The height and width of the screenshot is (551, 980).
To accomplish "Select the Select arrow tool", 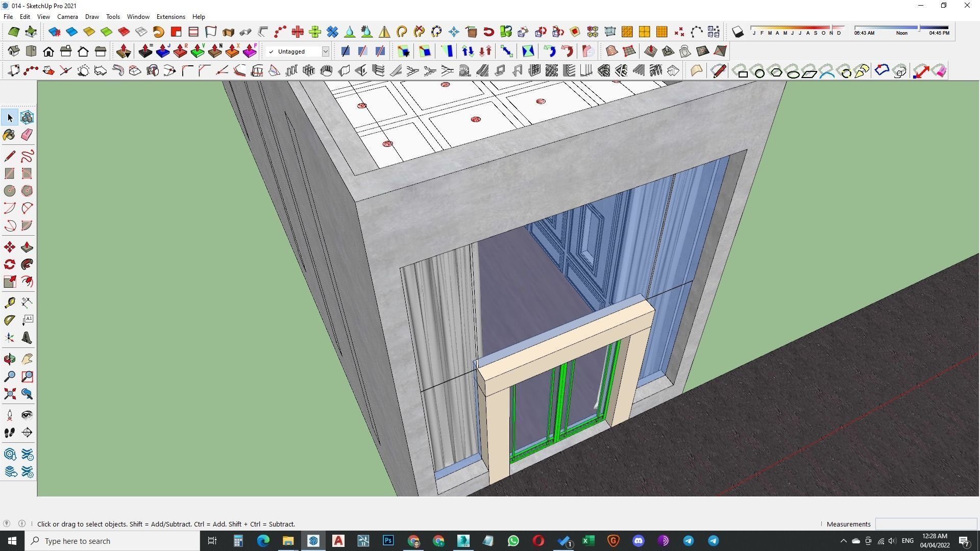I will tap(10, 118).
